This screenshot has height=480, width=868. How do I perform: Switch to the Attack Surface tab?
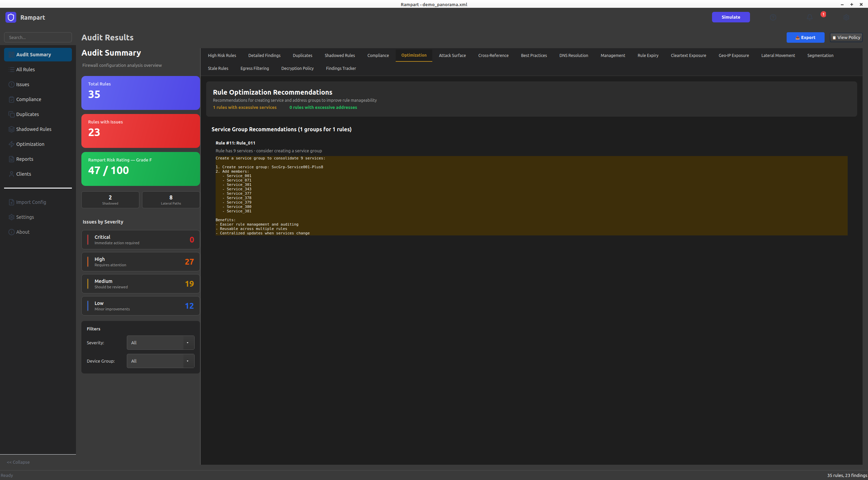(x=452, y=55)
